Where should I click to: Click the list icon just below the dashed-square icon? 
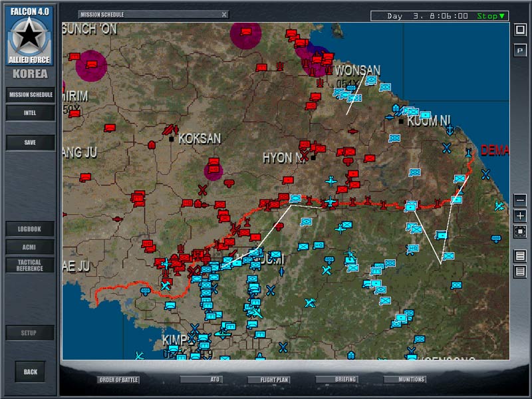(x=520, y=255)
